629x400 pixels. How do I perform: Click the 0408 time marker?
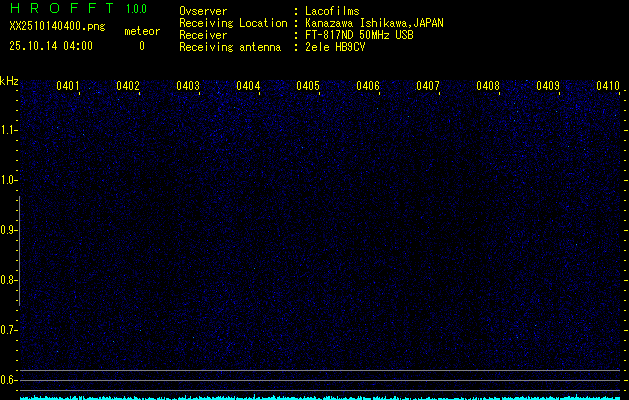click(x=488, y=86)
